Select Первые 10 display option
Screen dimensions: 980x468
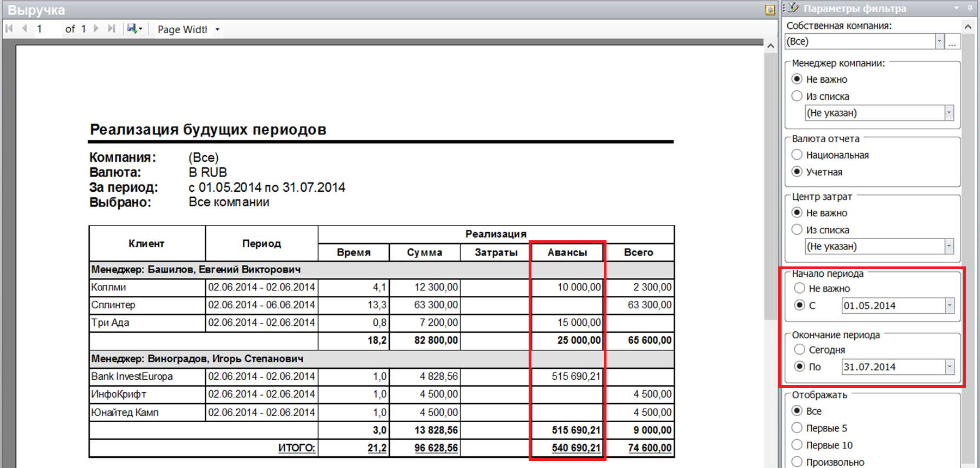pos(797,445)
